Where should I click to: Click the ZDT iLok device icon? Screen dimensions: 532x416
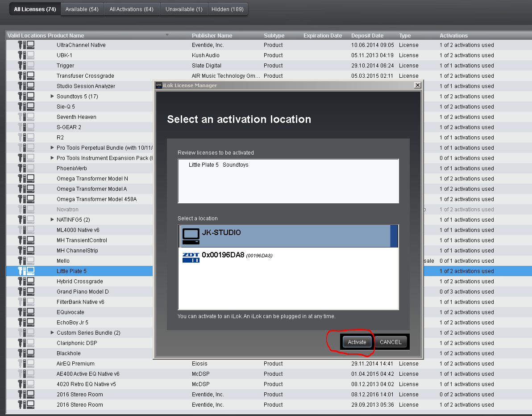(x=191, y=257)
